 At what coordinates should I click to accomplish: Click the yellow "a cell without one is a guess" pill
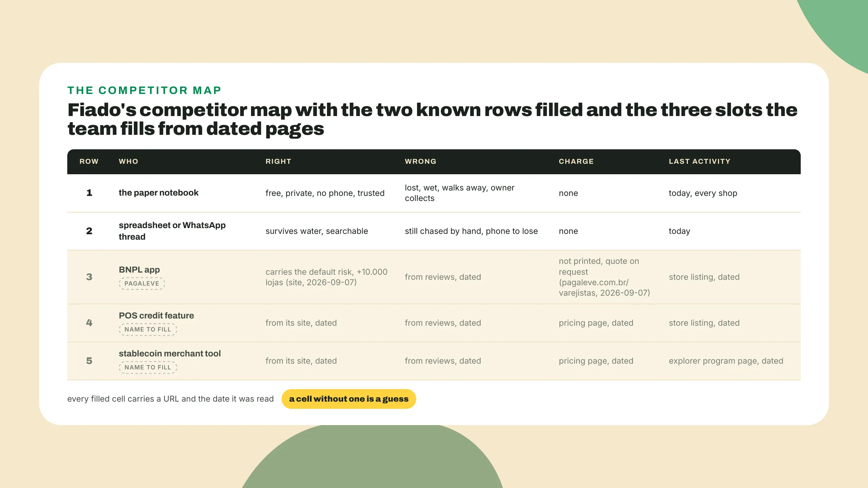349,399
